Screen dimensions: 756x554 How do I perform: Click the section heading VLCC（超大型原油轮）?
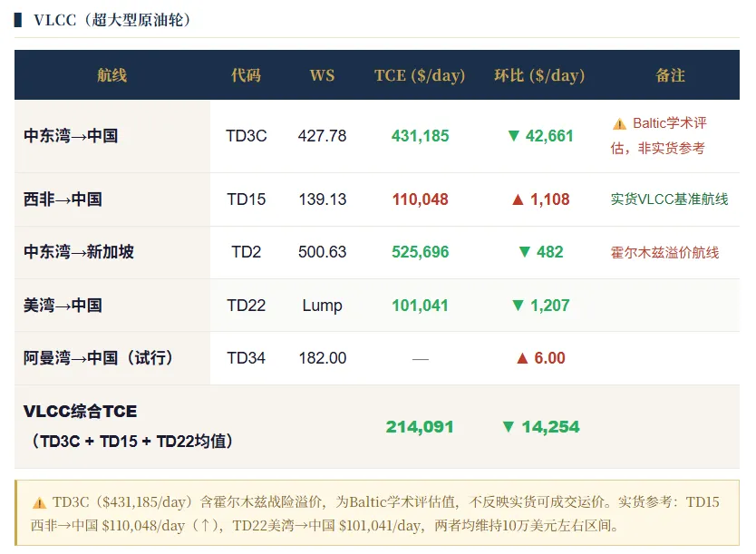(111, 20)
